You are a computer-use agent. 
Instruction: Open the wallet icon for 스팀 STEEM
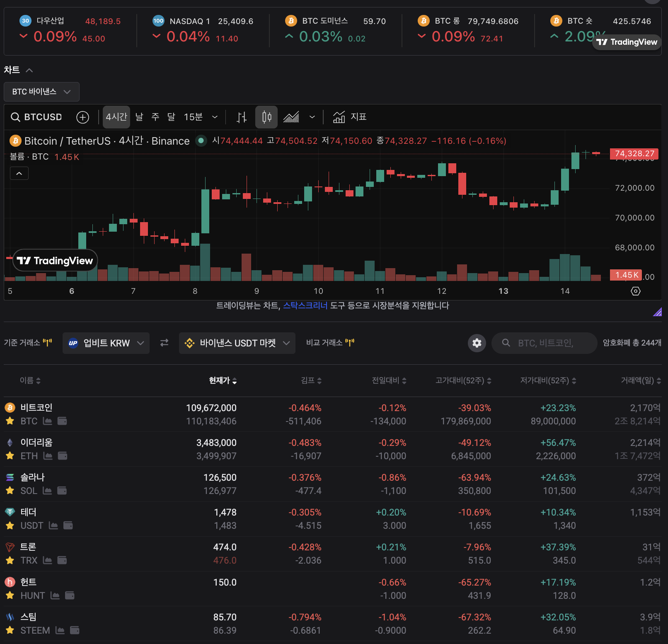point(75,630)
